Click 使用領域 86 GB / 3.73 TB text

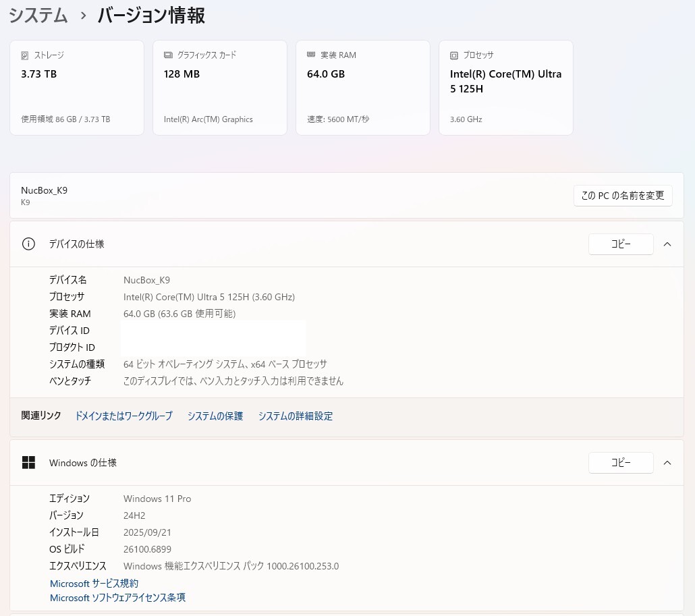[x=65, y=119]
